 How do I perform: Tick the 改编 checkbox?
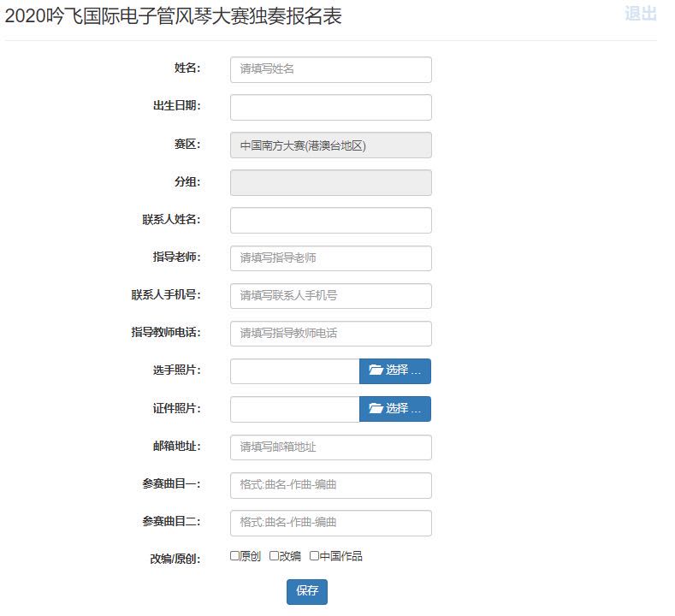click(x=275, y=556)
